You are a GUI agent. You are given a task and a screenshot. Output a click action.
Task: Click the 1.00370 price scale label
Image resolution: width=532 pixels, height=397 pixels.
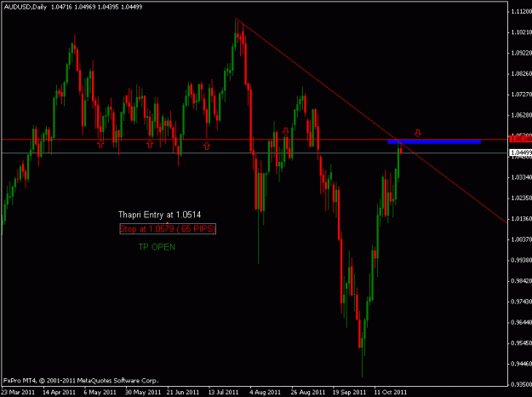tap(521, 239)
